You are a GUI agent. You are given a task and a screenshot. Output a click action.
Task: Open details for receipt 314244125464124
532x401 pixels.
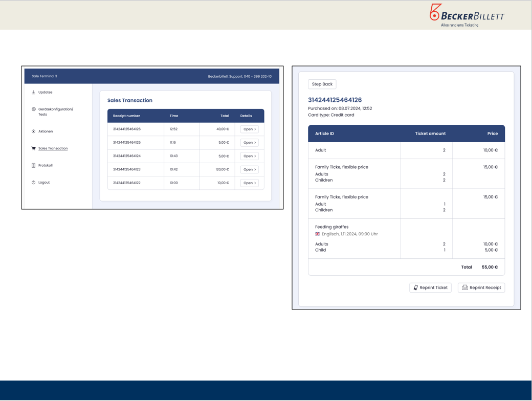pyautogui.click(x=249, y=156)
